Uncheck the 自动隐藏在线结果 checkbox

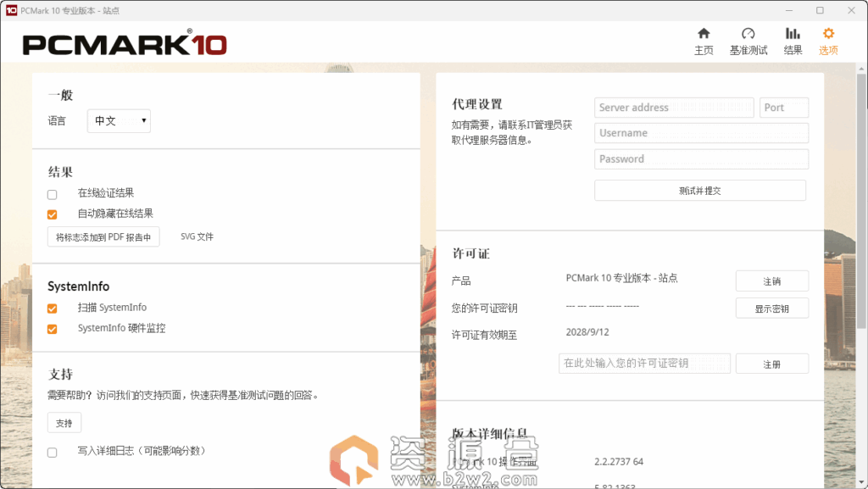(x=53, y=214)
